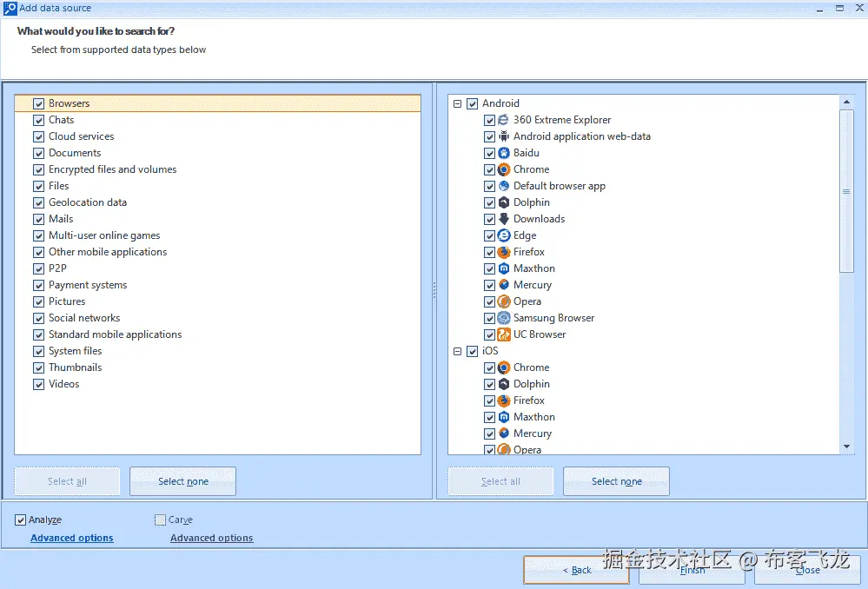Screen dimensions: 868x589
Task: Click the Downloads arrow icon
Action: [x=503, y=219]
